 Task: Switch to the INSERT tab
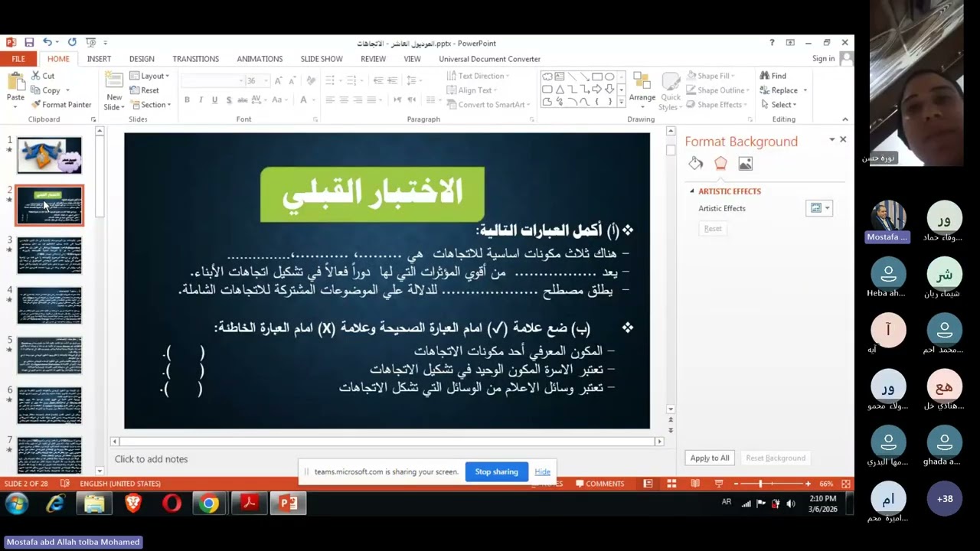[99, 59]
